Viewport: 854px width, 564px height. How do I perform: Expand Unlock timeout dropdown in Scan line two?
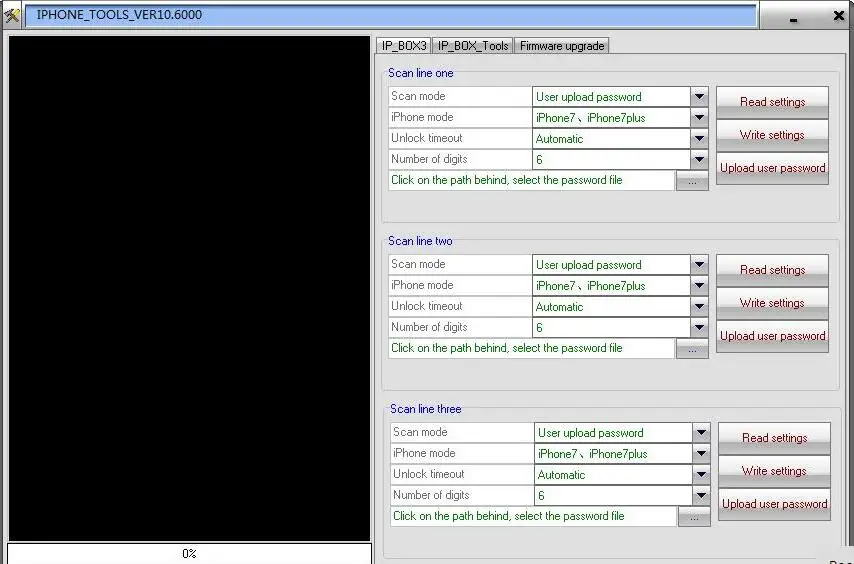point(699,307)
